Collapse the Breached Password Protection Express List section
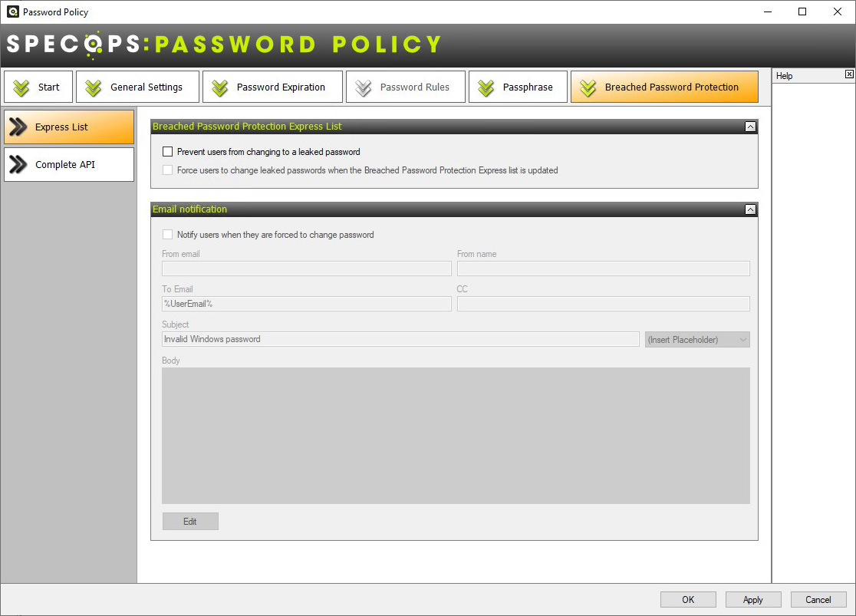Screen dimensions: 856x616 click(750, 127)
